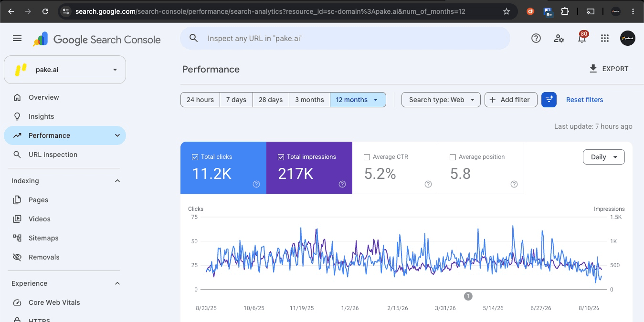Open the Google account avatar
The image size is (644, 322).
628,39
